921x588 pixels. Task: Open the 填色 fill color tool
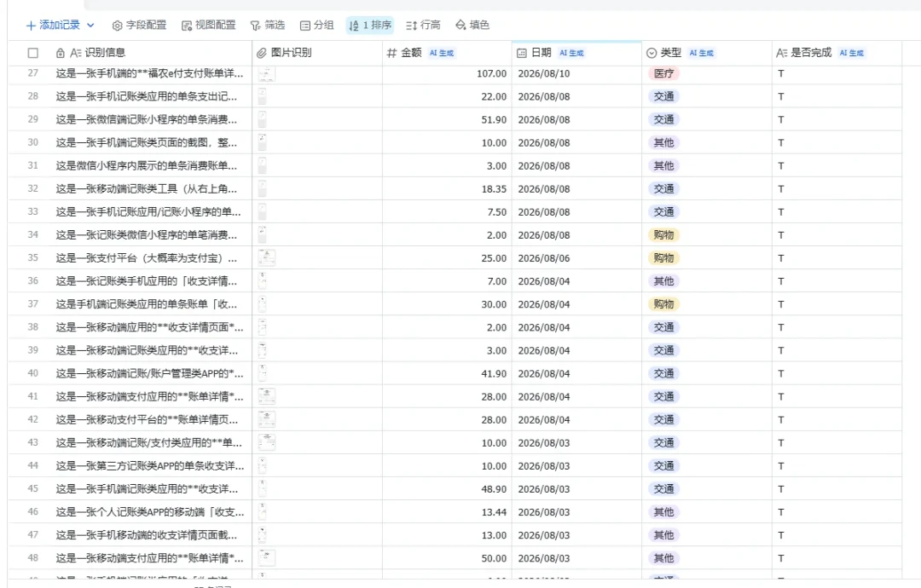click(x=472, y=26)
